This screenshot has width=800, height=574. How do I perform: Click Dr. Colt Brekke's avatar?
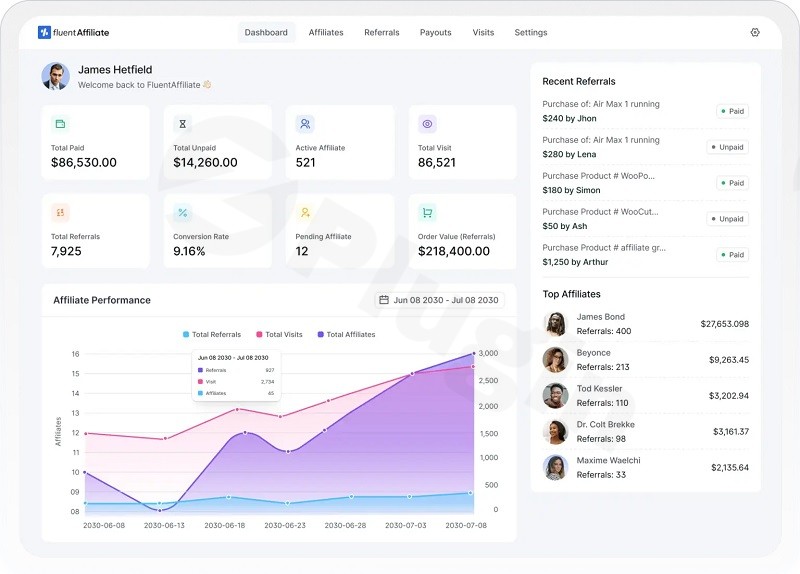pyautogui.click(x=555, y=432)
